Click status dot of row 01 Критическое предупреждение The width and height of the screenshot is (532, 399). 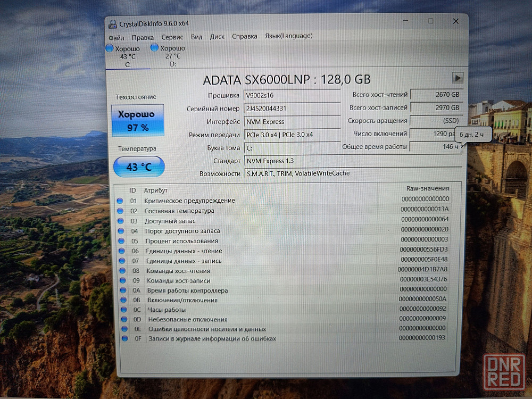click(120, 201)
